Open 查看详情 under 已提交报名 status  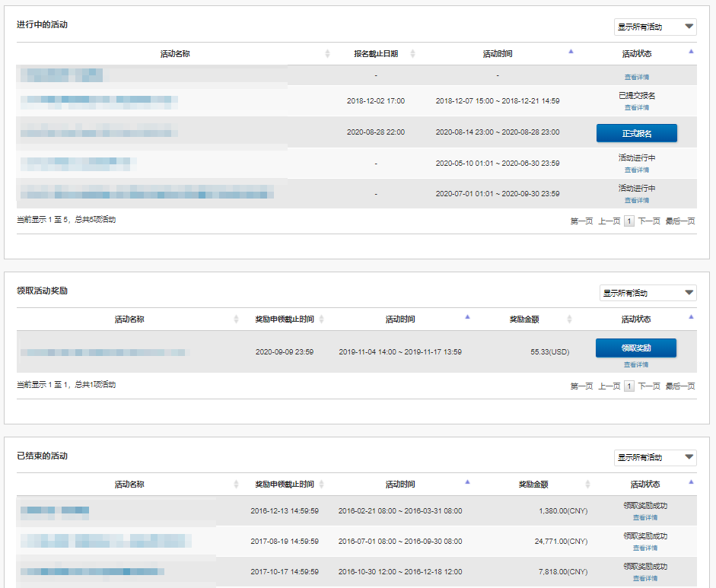pos(636,108)
